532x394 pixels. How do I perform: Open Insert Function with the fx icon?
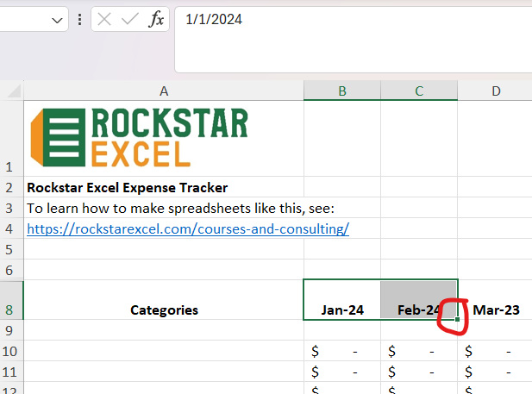pyautogui.click(x=156, y=20)
